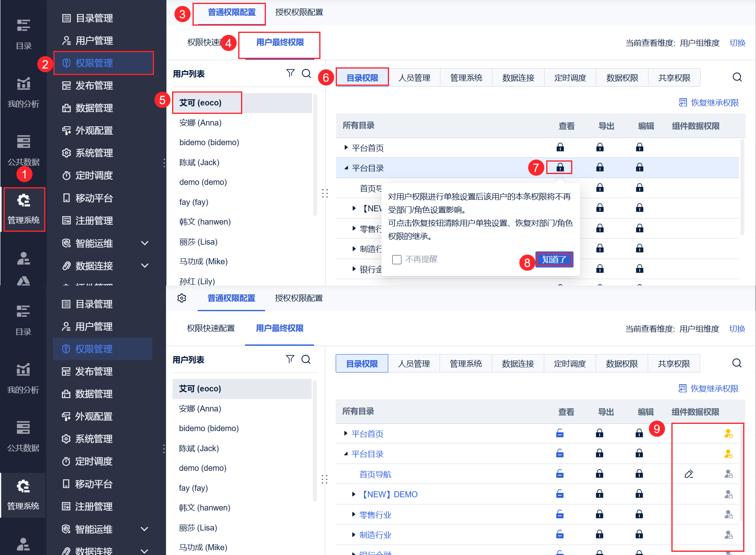Expand black-text 平台首页 tree row
Viewport: 756px width, 555px height.
click(346, 148)
